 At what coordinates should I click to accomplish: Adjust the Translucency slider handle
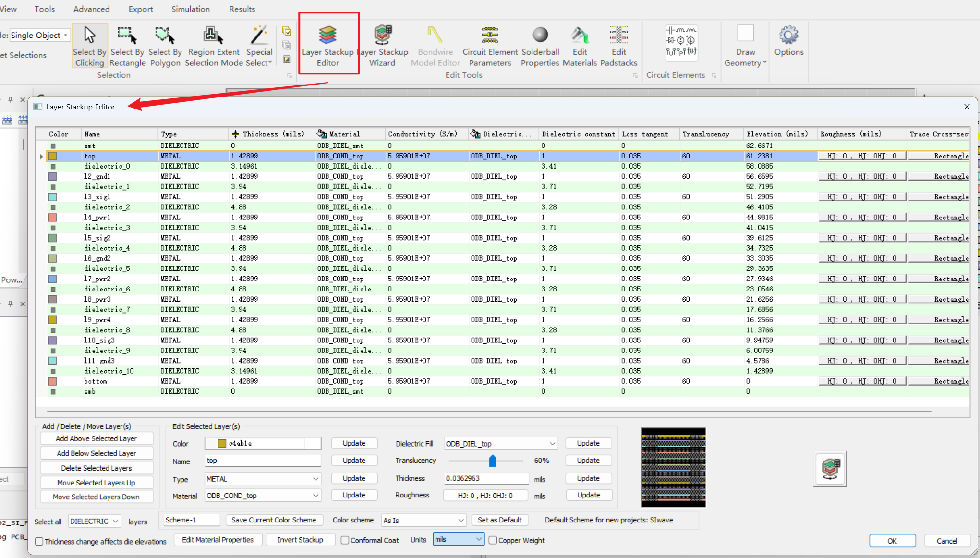(493, 461)
